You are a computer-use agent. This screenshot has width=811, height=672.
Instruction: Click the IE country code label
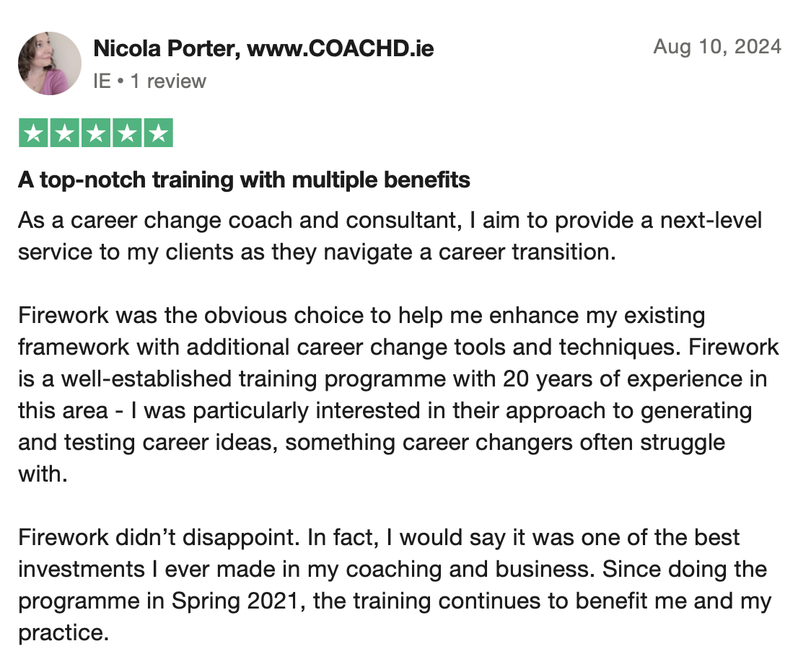point(102,81)
